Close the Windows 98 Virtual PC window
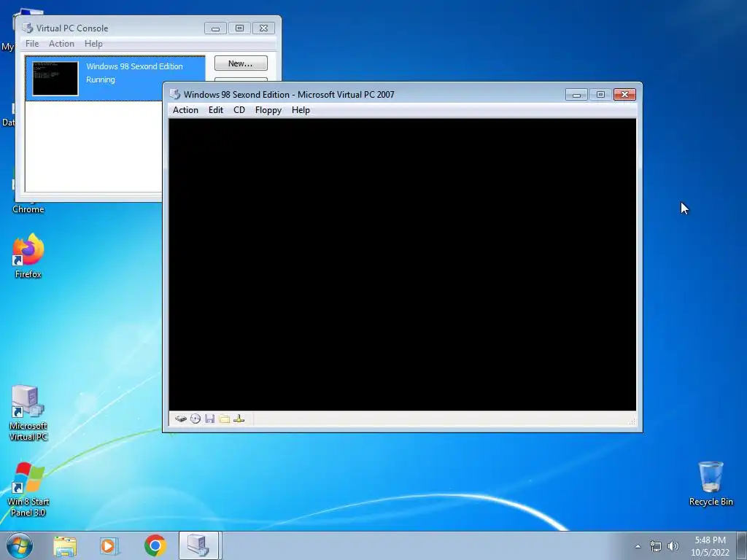Image resolution: width=747 pixels, height=560 pixels. point(624,95)
